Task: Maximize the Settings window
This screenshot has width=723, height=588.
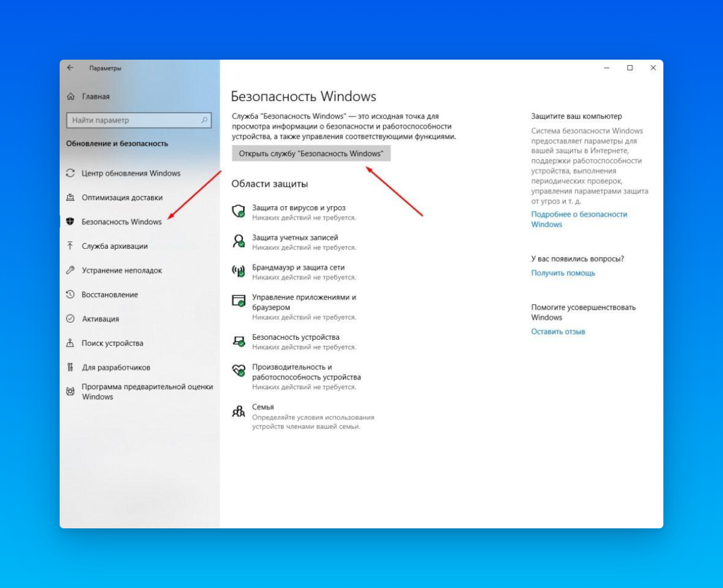Action: (630, 68)
